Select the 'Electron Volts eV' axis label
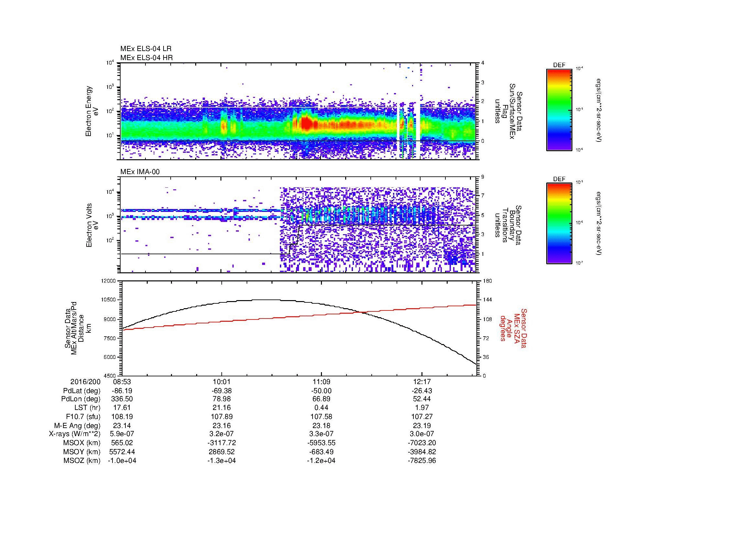Viewport: 756px width, 534px height. point(92,225)
